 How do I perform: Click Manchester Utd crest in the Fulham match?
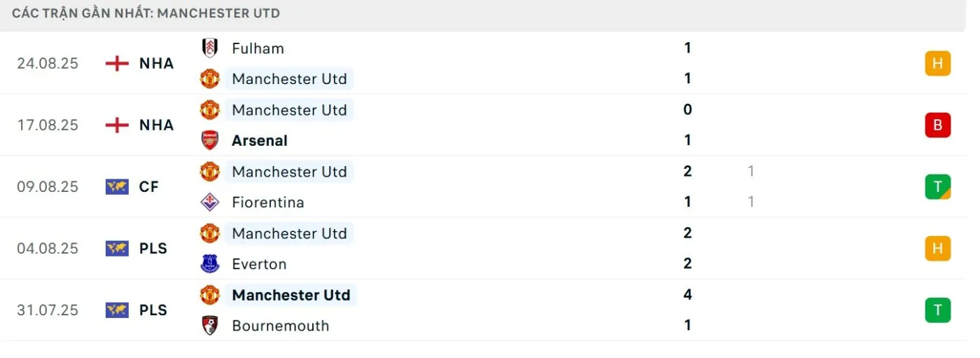209,78
